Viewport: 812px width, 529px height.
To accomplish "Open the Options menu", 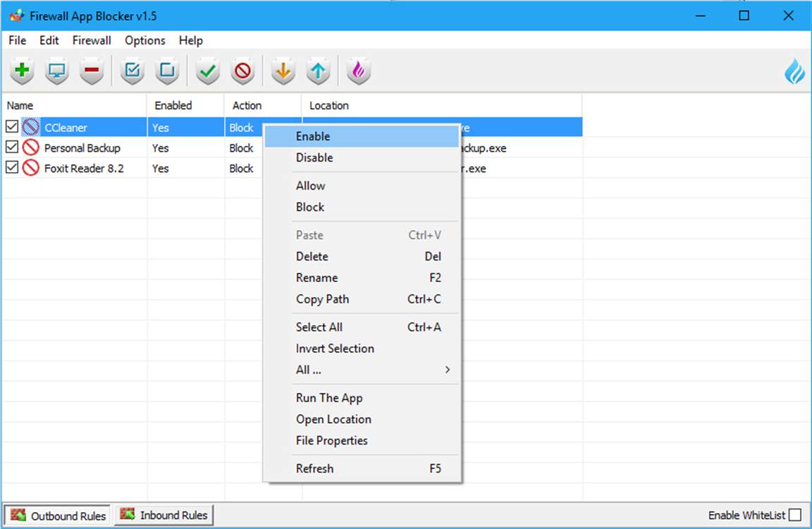I will (x=145, y=40).
